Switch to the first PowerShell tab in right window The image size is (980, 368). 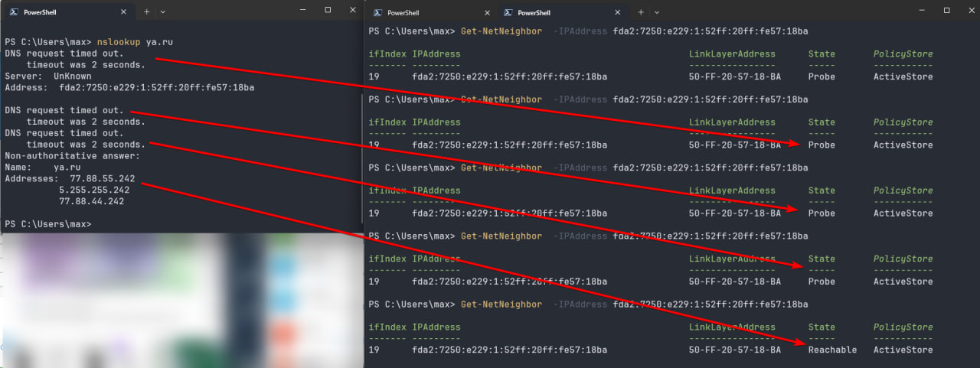coord(402,13)
